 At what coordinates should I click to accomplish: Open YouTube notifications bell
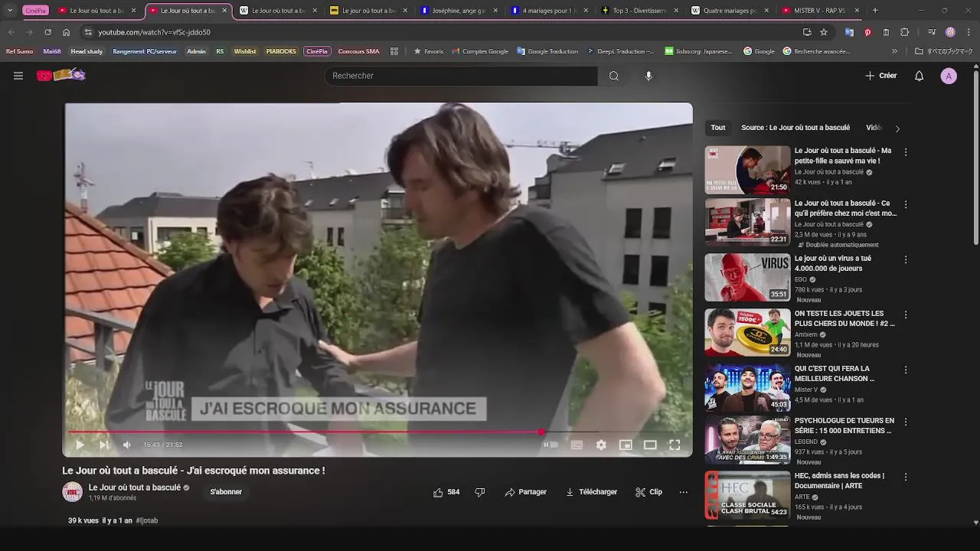pos(920,76)
